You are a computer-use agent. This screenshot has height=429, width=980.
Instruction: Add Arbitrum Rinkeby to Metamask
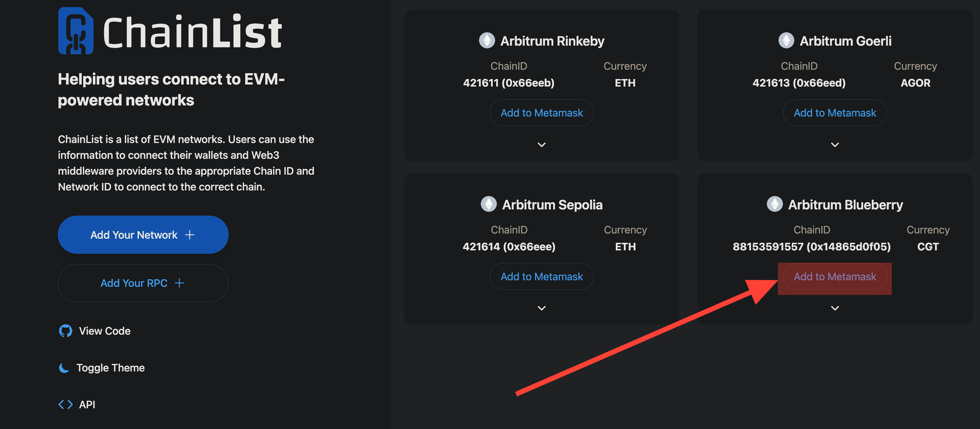tap(541, 113)
